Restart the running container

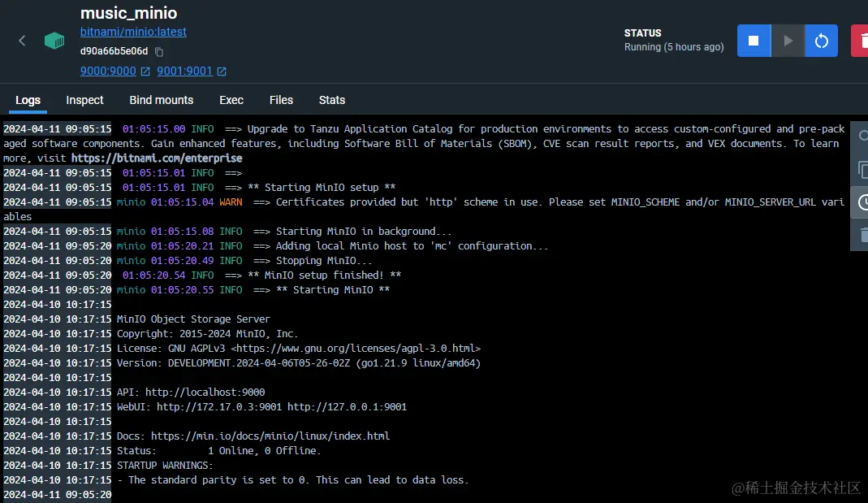pyautogui.click(x=821, y=40)
